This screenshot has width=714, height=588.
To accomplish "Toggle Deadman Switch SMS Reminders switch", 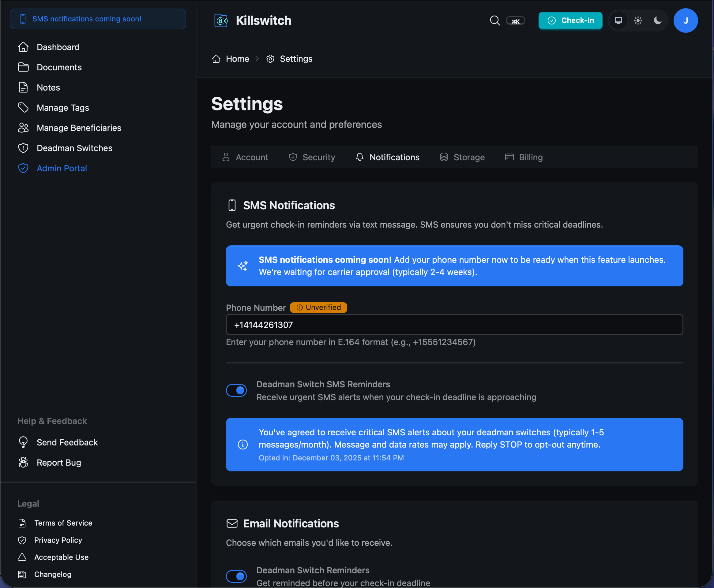I will pos(236,390).
